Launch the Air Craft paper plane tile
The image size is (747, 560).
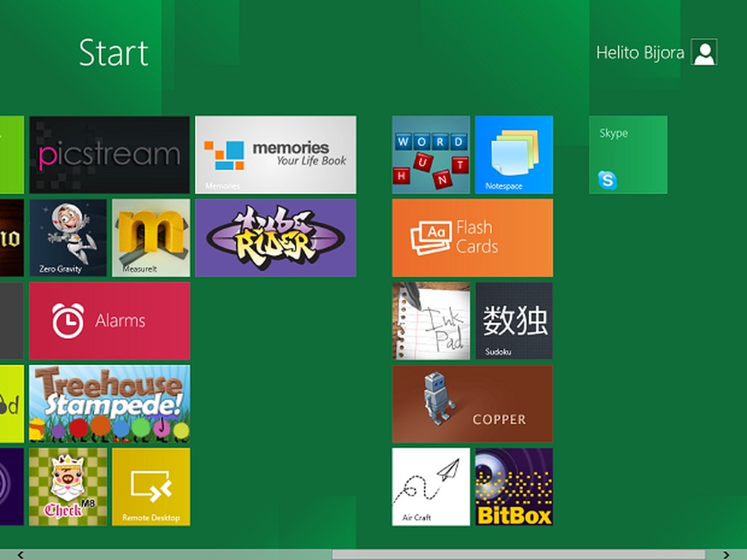[430, 486]
